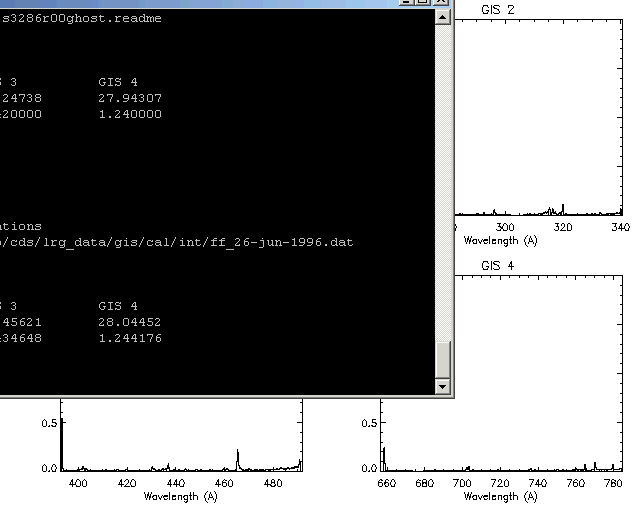The image size is (640, 512).
Task: Click the Wavelength (A) label under GIS 4 plot
Action: [x=500, y=496]
